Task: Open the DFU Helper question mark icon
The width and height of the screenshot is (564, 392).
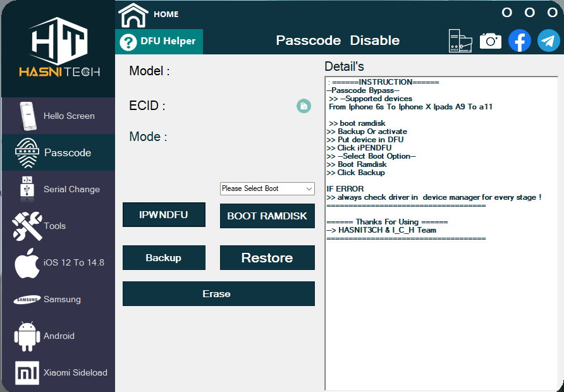Action: pos(128,42)
